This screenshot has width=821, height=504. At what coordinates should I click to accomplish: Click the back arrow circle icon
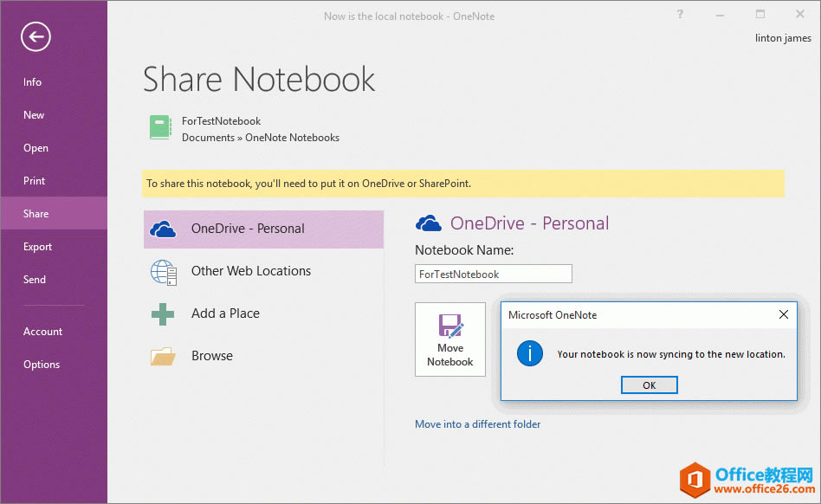coord(36,36)
